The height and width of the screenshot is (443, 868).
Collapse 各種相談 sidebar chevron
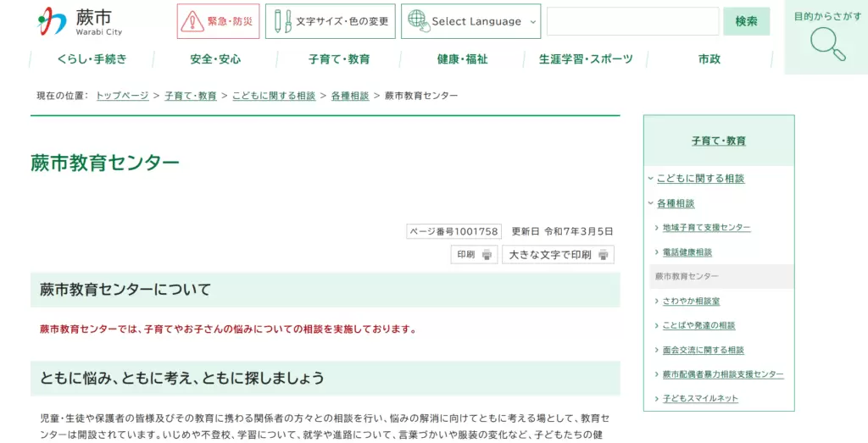(651, 203)
